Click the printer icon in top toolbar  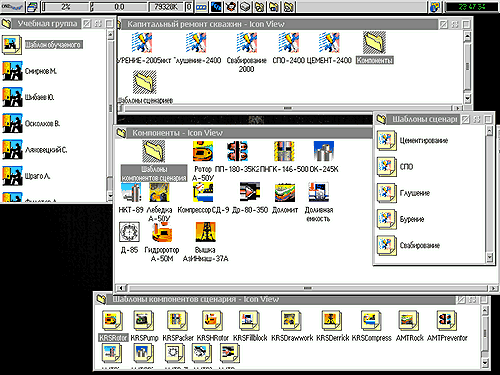(x=32, y=7)
